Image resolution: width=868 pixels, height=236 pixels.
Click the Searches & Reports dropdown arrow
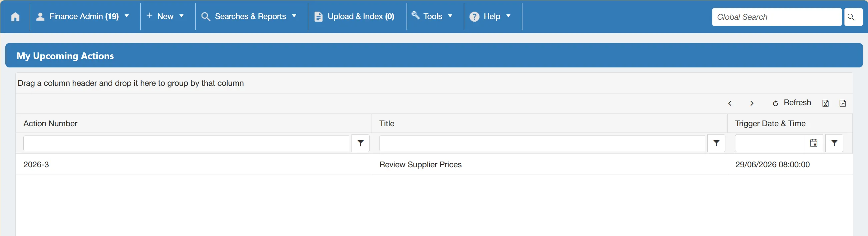294,16
